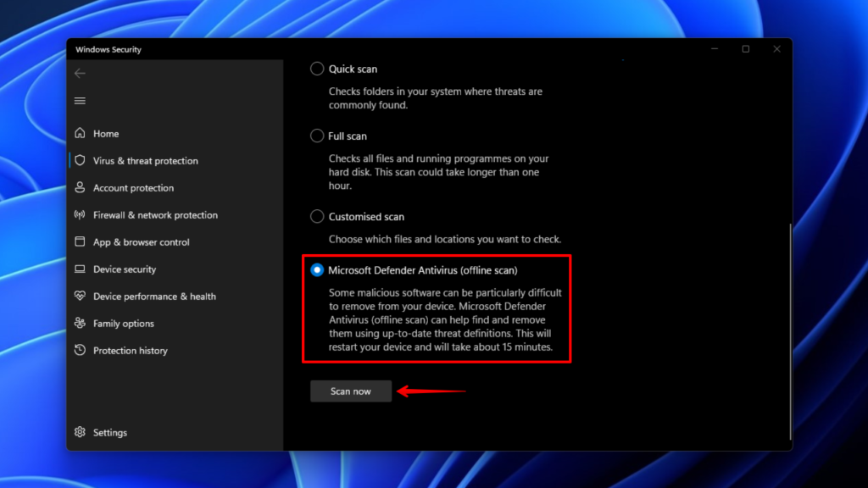Navigate to the Device security page

coord(120,269)
